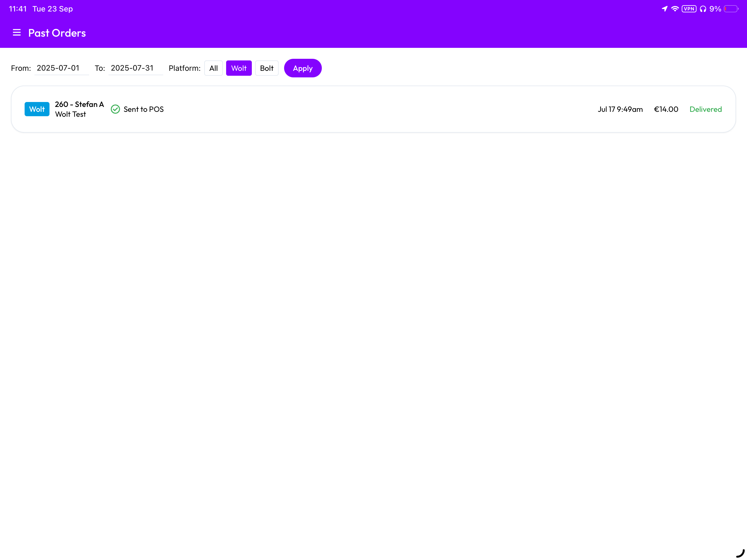This screenshot has width=747, height=560.
Task: Apply the date and platform filters
Action: click(303, 68)
